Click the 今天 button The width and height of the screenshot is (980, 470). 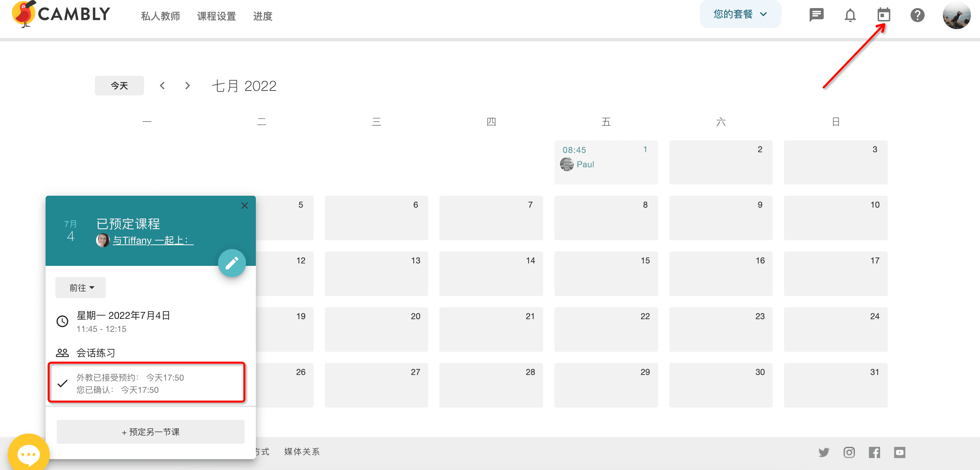119,86
